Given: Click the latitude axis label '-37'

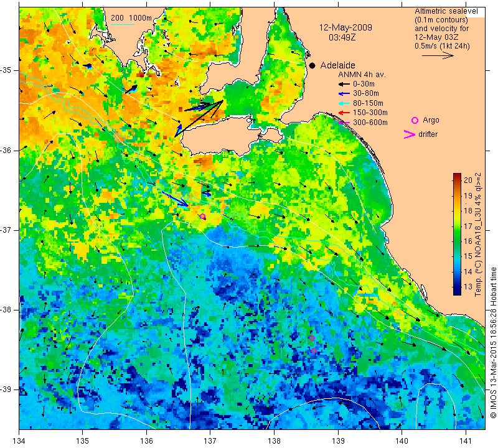Looking at the screenshot, I should 6,230.
